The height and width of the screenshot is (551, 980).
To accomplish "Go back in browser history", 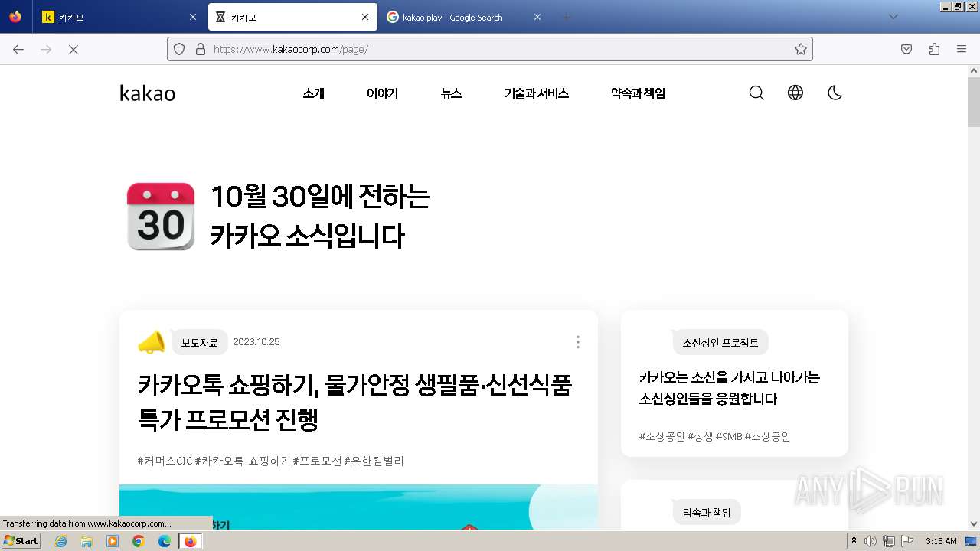I will coord(18,49).
